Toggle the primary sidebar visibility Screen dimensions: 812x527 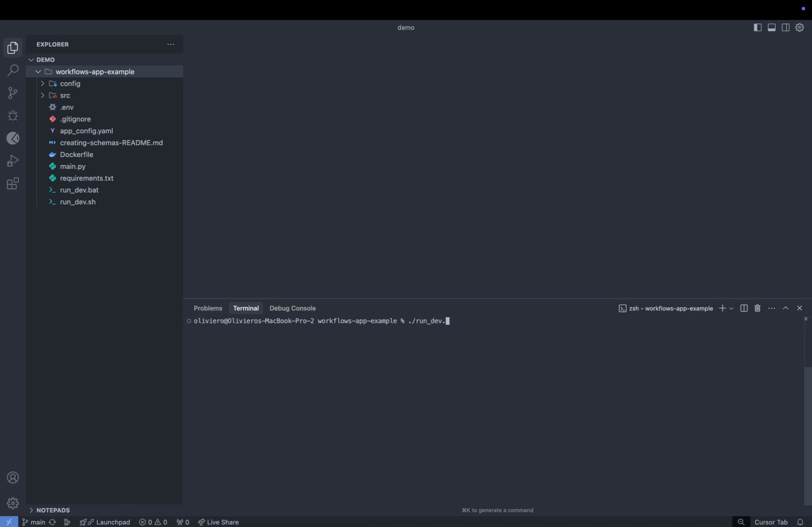pyautogui.click(x=757, y=27)
